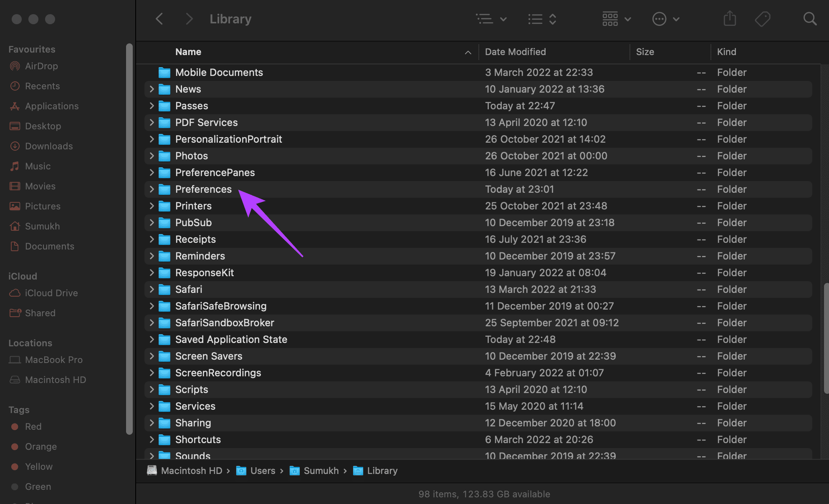
Task: Expand the Preferences folder disclosure arrow
Action: 152,189
